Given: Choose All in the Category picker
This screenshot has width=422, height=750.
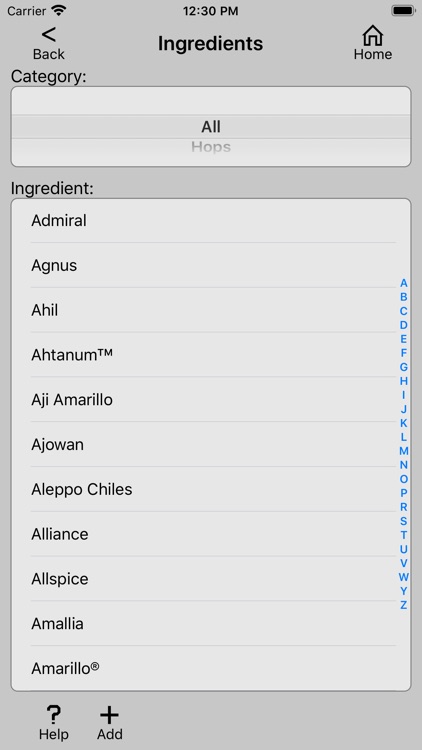Looking at the screenshot, I should coord(211,127).
